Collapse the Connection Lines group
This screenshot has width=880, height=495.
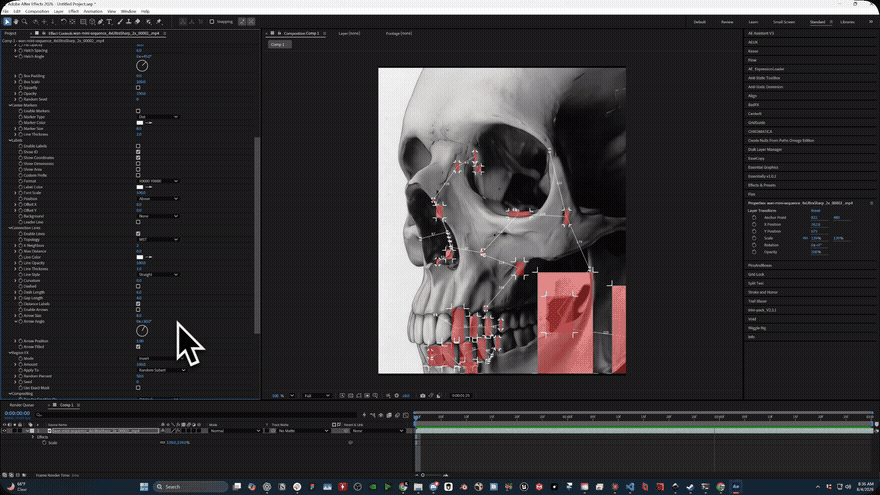click(x=10, y=228)
